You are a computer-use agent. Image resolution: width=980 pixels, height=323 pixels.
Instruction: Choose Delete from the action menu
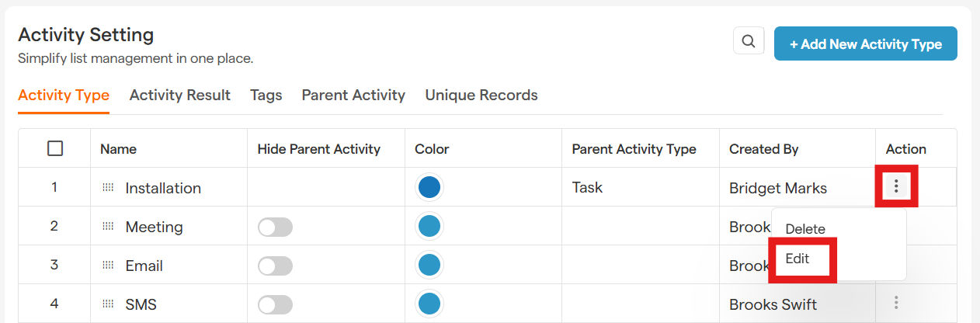point(805,229)
